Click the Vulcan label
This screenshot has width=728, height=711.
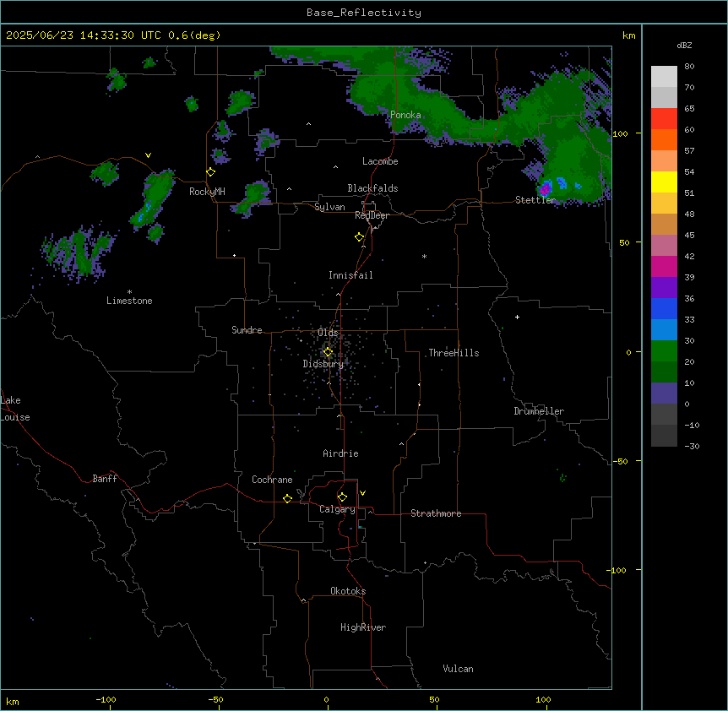coord(458,669)
